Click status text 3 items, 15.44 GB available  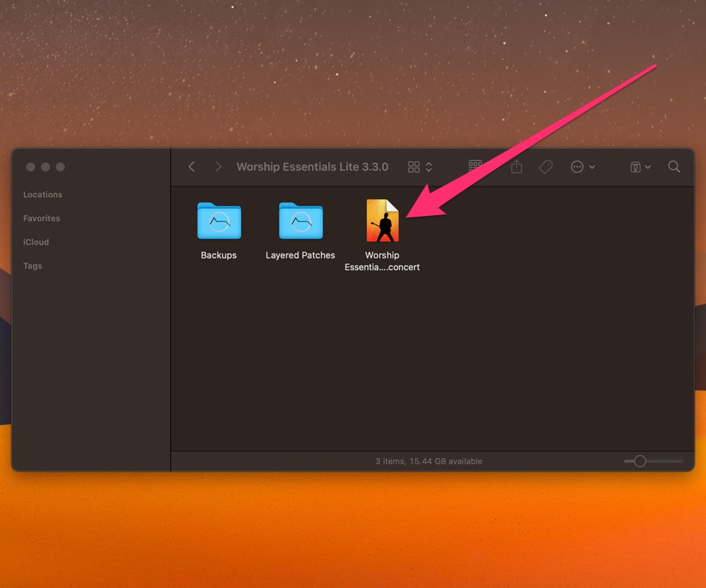[429, 462]
